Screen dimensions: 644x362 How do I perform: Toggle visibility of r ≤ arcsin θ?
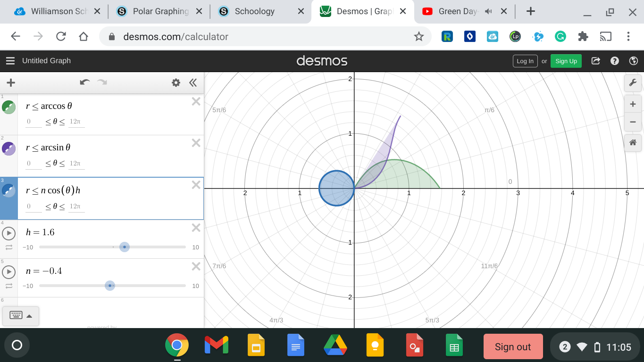9,149
